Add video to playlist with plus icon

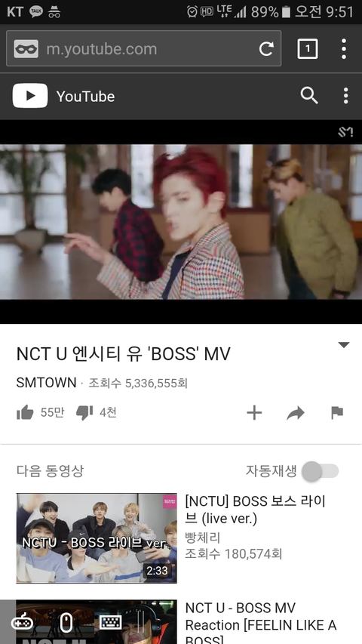(254, 413)
